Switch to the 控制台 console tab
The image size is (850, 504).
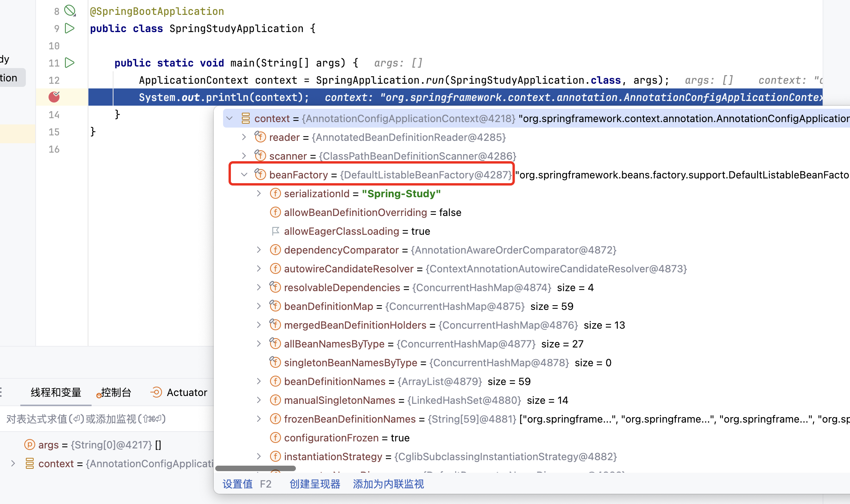[x=116, y=392]
